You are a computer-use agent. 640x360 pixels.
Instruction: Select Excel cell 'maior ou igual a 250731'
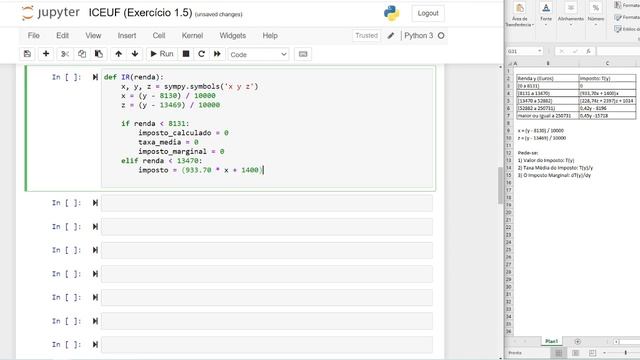547,116
